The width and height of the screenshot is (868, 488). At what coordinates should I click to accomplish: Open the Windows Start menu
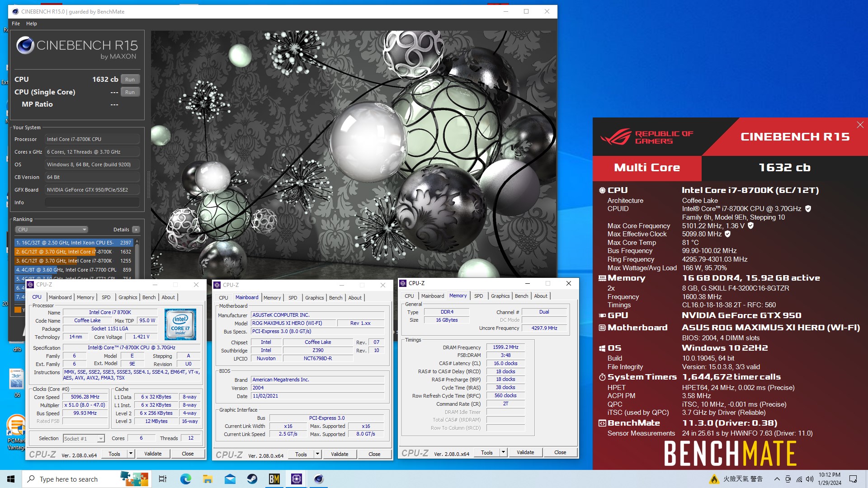coord(11,479)
